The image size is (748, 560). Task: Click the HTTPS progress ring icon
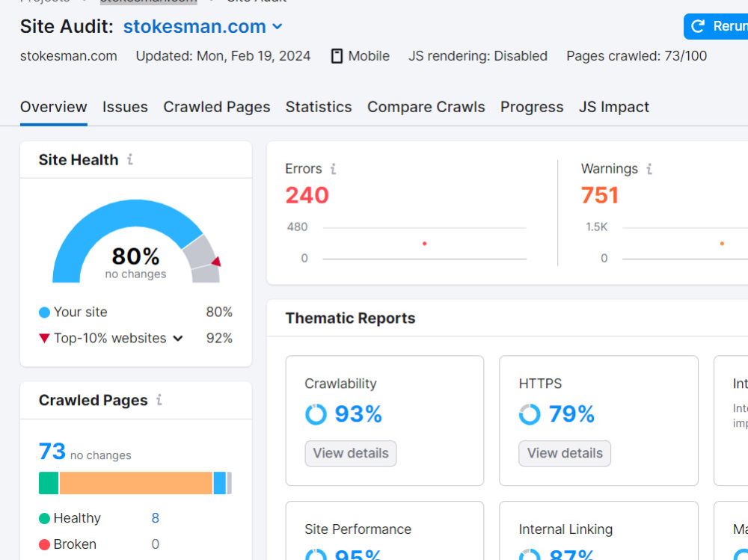[x=530, y=414]
